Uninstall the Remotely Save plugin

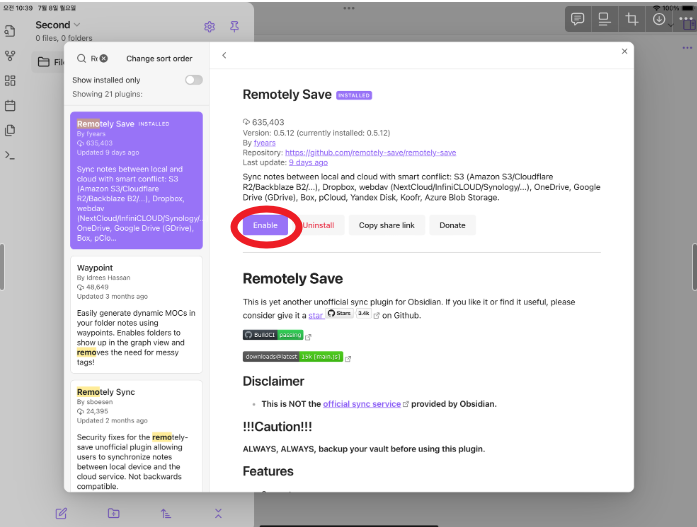click(318, 225)
